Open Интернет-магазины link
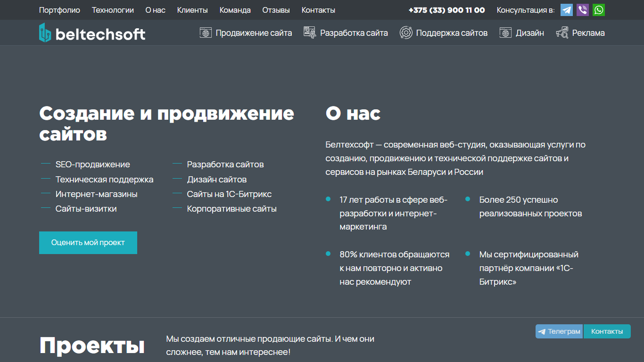 97,194
